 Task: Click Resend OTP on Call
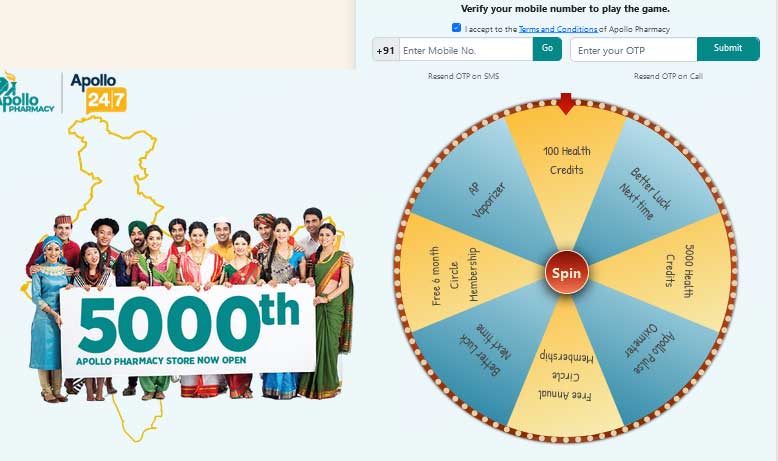(x=668, y=76)
